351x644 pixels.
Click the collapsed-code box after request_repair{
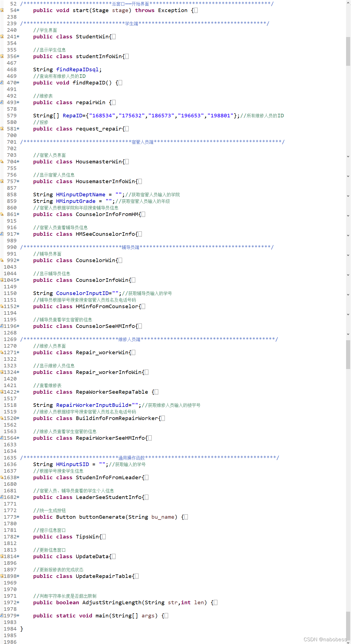click(x=127, y=129)
